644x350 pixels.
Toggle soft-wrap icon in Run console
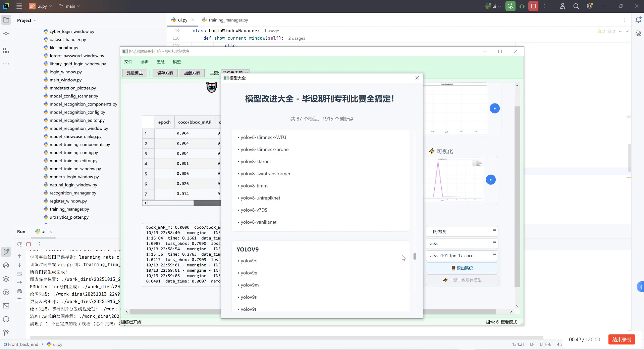click(x=19, y=274)
